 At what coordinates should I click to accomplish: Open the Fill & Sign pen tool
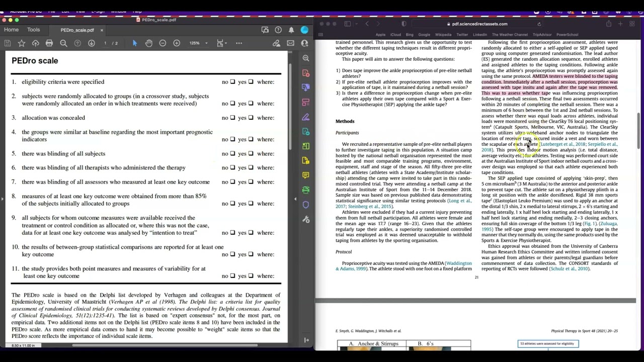(x=306, y=117)
